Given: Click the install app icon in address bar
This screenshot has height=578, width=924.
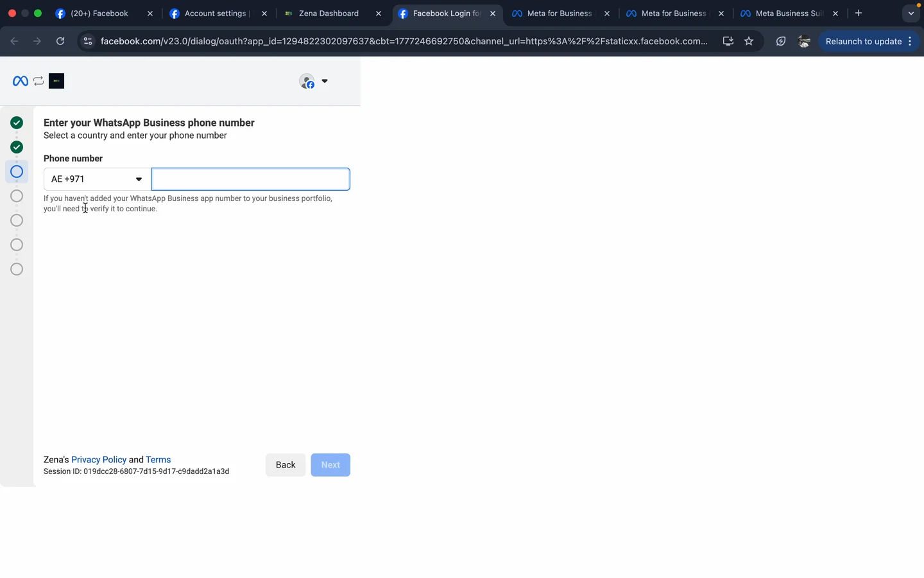Looking at the screenshot, I should point(728,41).
